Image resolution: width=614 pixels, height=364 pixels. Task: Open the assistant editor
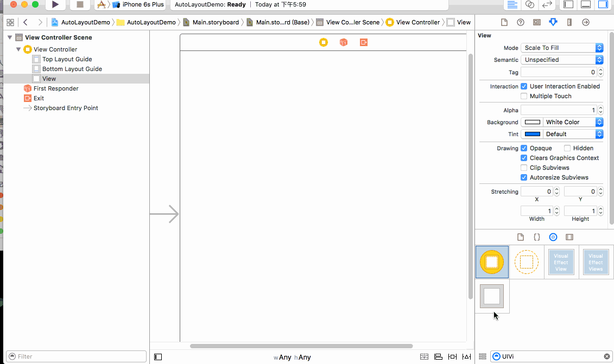click(529, 5)
